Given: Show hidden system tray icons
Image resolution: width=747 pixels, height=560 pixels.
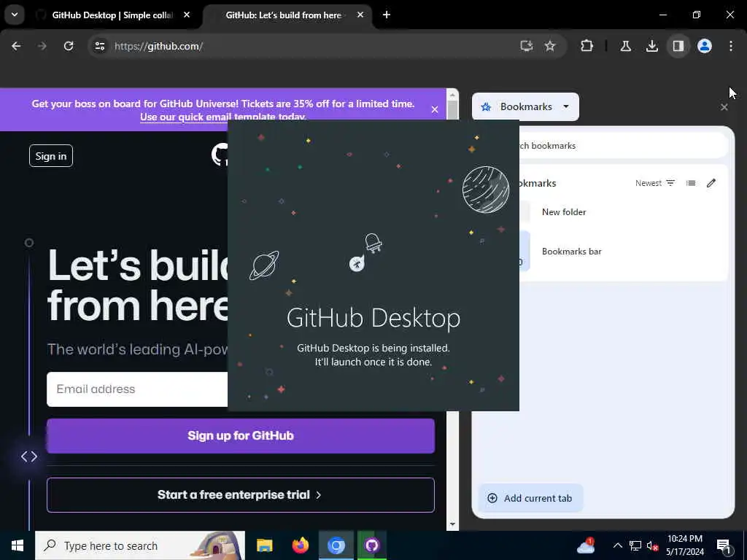Looking at the screenshot, I should click(617, 545).
